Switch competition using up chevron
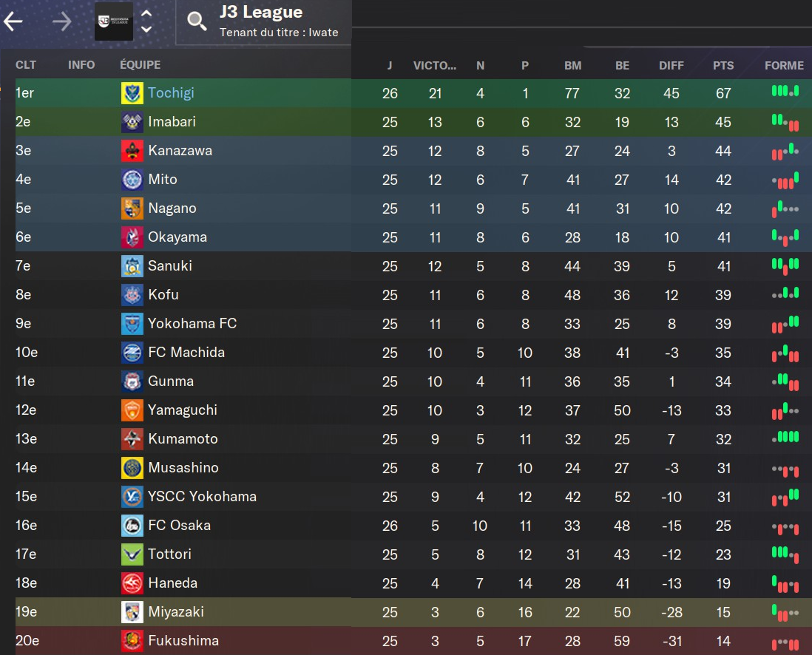This screenshot has width=812, height=655. [146, 13]
